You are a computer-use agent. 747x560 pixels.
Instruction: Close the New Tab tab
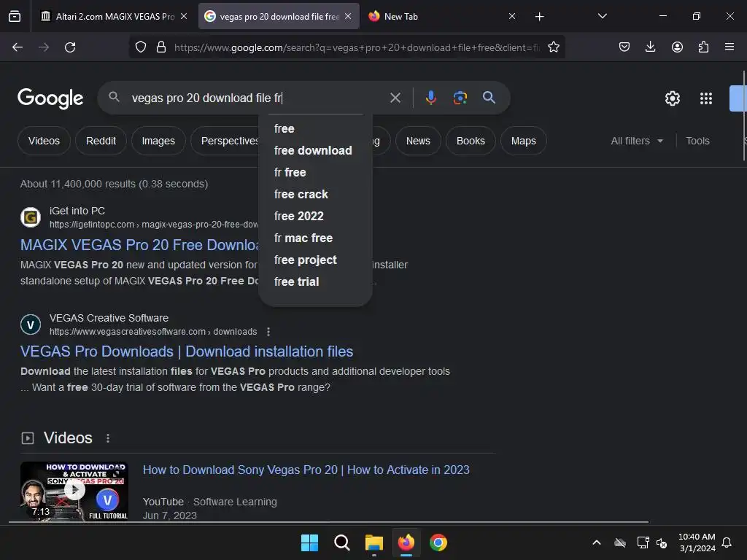tap(512, 16)
